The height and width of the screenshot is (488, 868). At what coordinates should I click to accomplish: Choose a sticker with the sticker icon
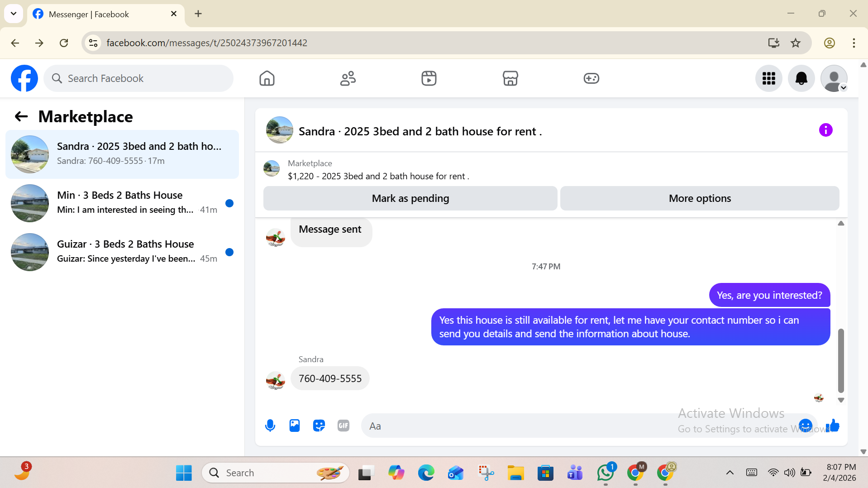point(319,426)
